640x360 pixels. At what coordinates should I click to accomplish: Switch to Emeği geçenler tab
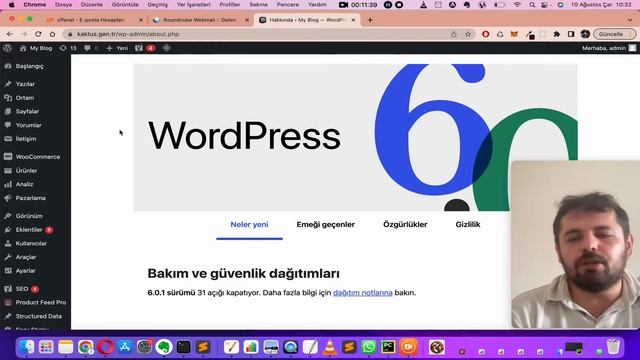coord(325,224)
